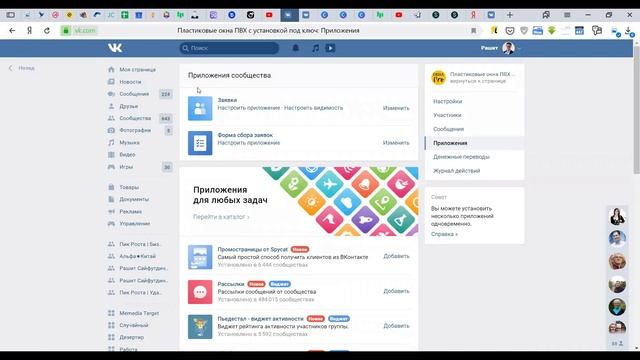The width and height of the screenshot is (640, 360).
Task: Open browser downloads icon
Action: [630, 31]
